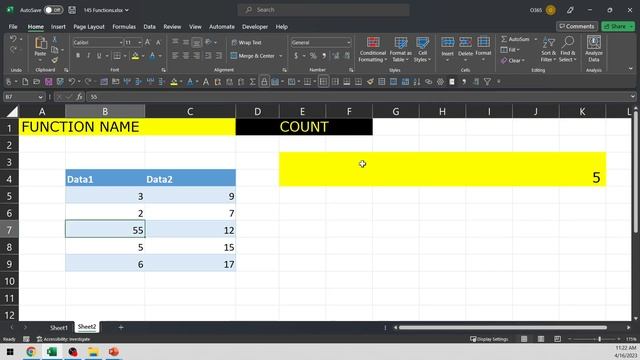Switch to Page Layout view in status bar
This screenshot has width=640, height=360.
[x=541, y=339]
